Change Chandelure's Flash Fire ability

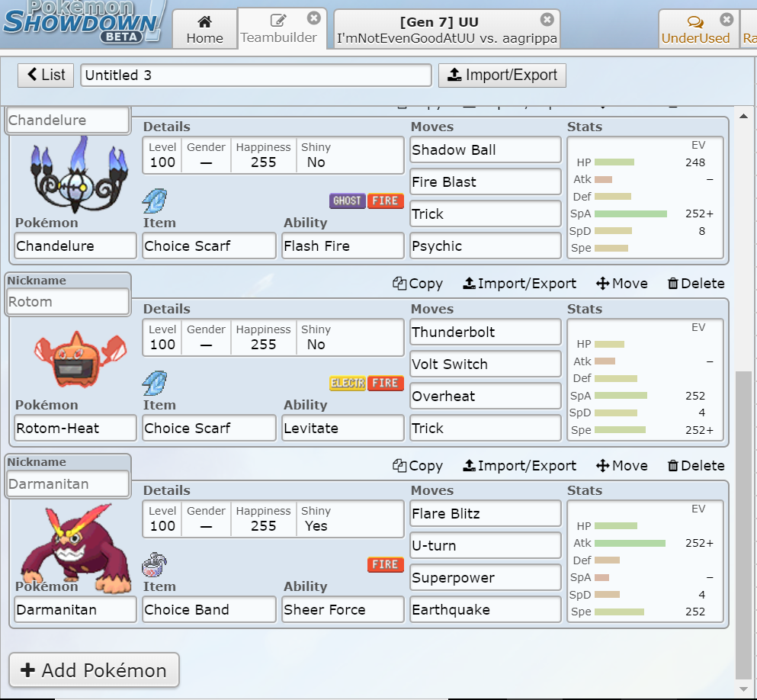pyautogui.click(x=343, y=246)
